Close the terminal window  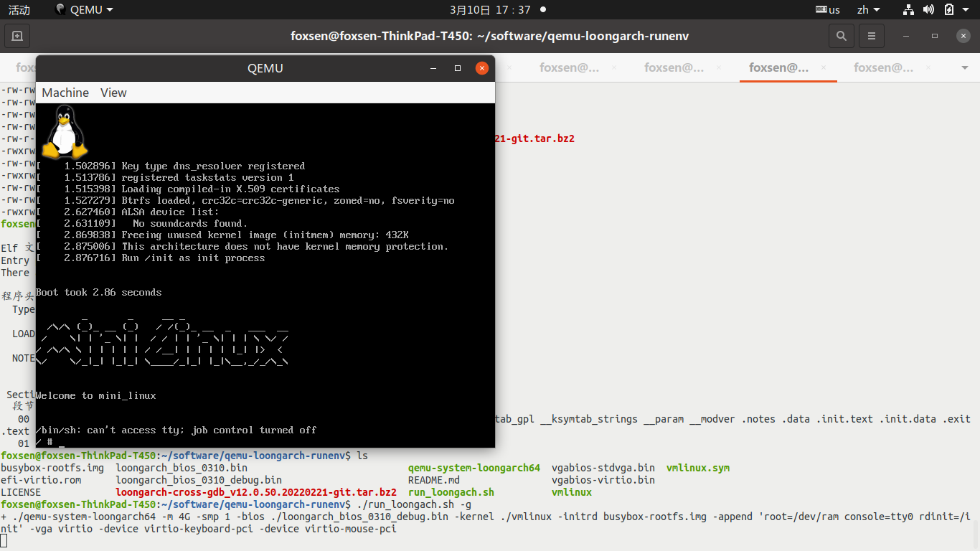pos(963,36)
